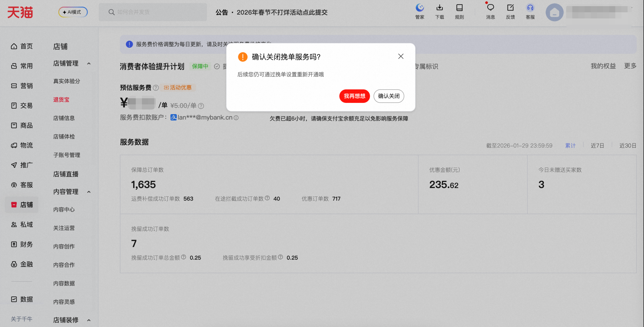Open 店铺信息 menu item
This screenshot has width=644, height=327.
[64, 118]
